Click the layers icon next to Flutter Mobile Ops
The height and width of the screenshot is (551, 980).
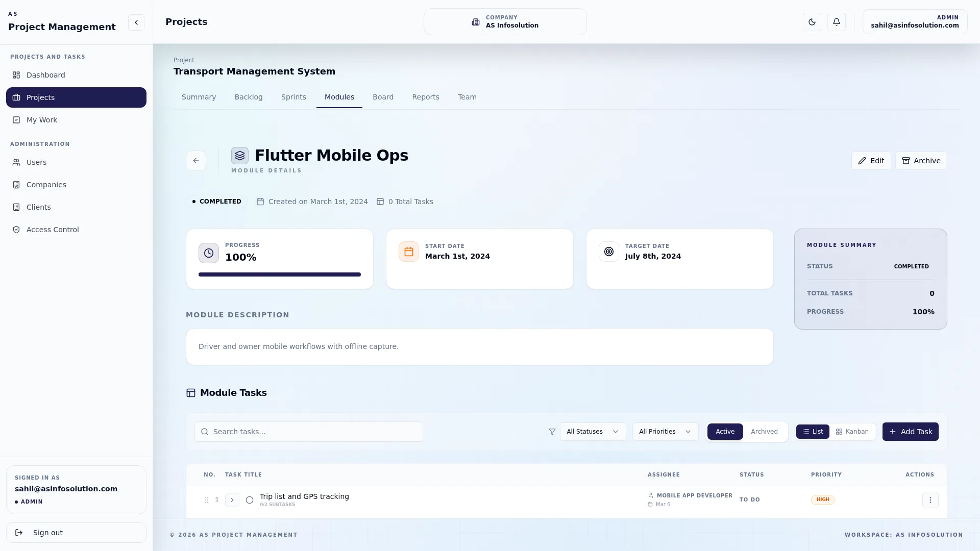(240, 156)
